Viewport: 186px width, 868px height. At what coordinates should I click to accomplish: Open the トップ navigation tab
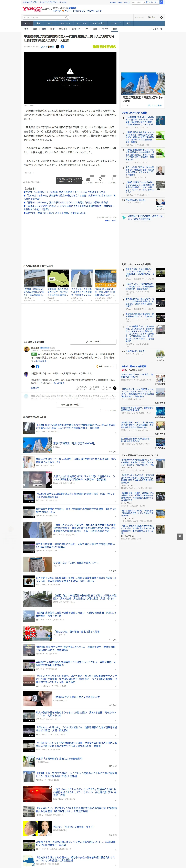(27, 24)
